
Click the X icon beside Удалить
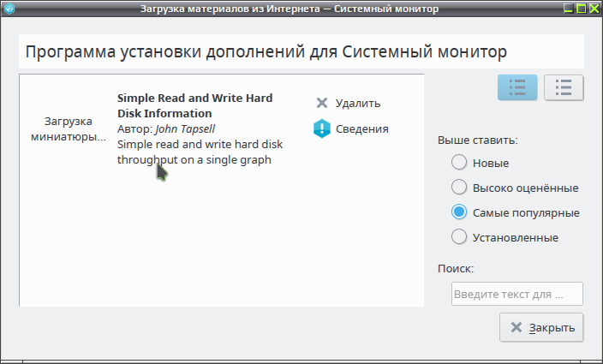322,103
